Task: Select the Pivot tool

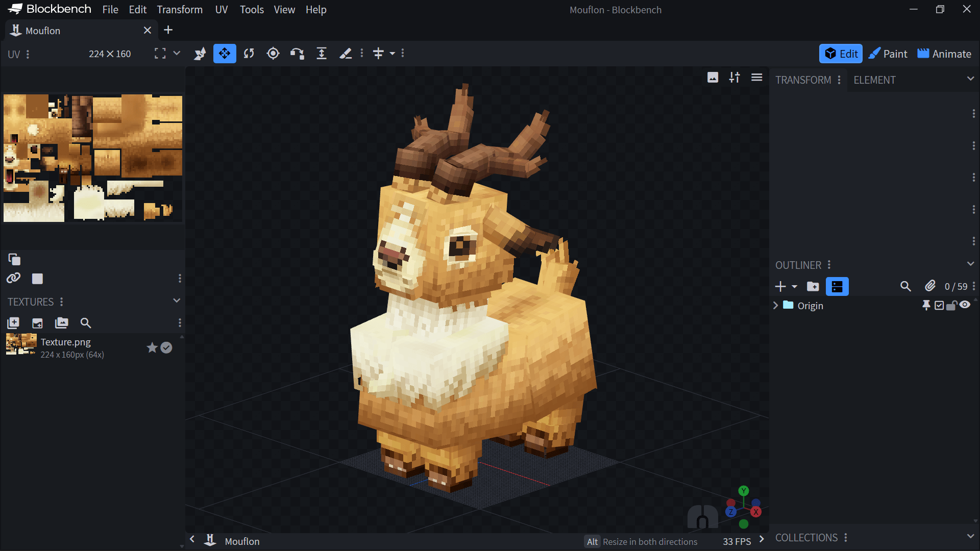Action: (x=273, y=54)
